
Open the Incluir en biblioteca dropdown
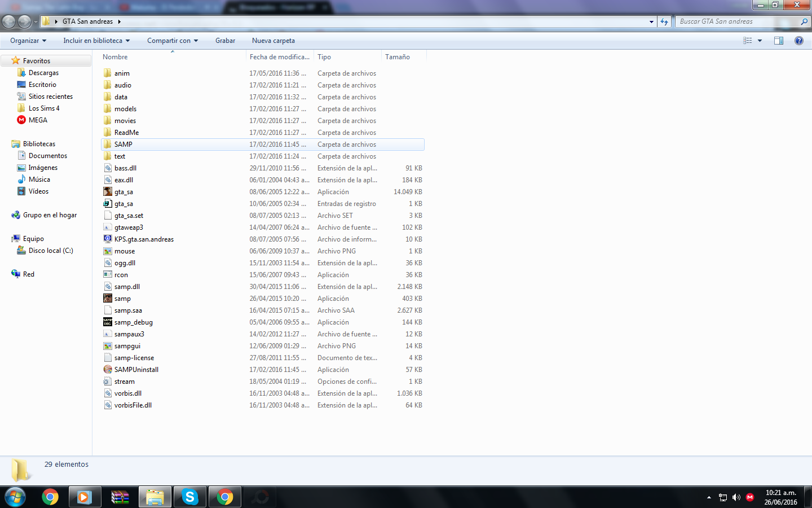click(x=96, y=41)
